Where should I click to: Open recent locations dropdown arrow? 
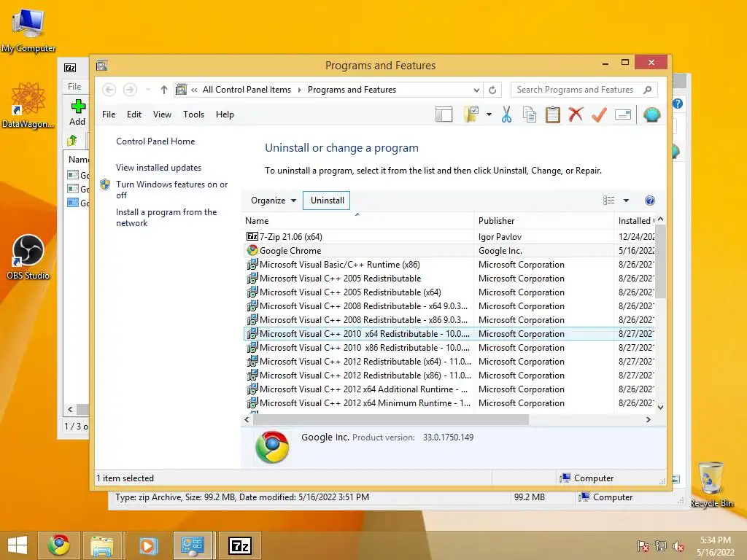tap(147, 90)
